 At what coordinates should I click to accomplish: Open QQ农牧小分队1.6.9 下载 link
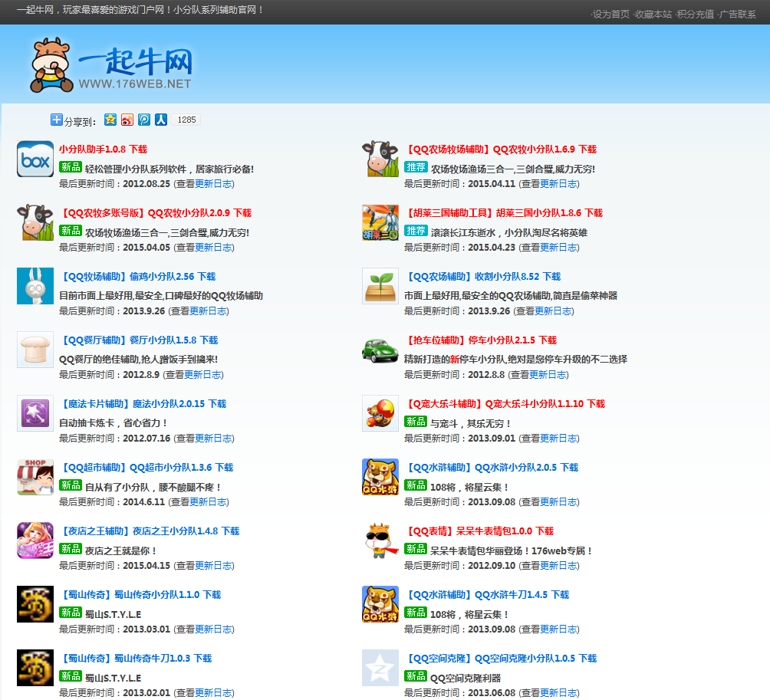tap(500, 150)
